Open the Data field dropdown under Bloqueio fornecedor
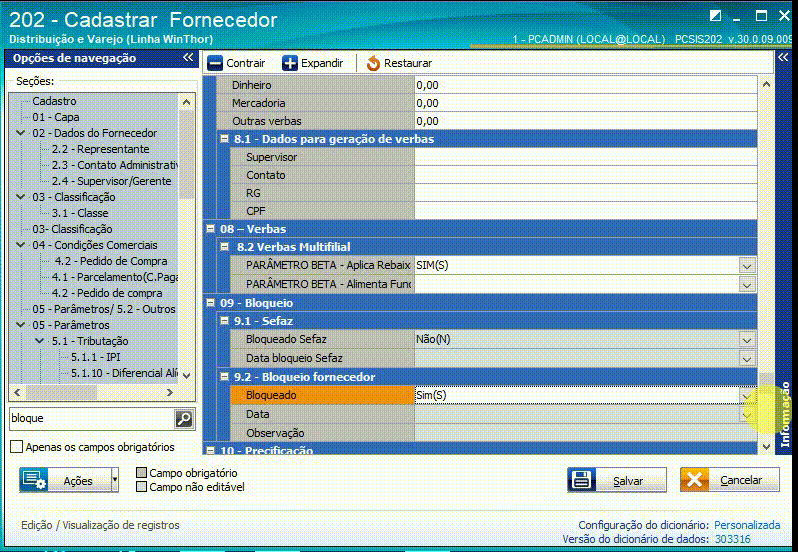 747,415
